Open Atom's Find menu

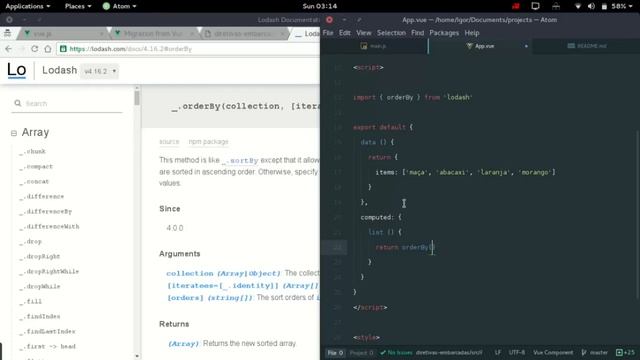pyautogui.click(x=417, y=33)
